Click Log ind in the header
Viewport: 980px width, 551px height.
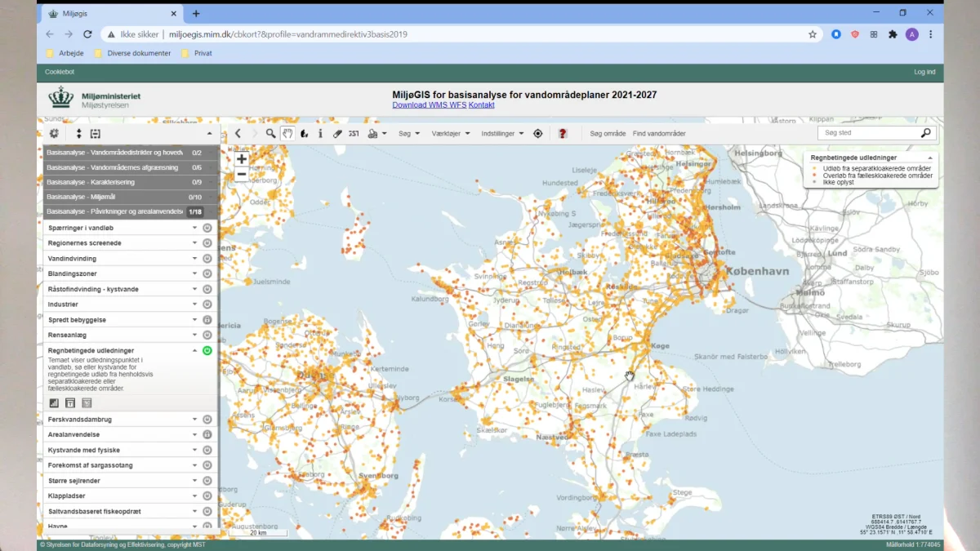coord(924,72)
